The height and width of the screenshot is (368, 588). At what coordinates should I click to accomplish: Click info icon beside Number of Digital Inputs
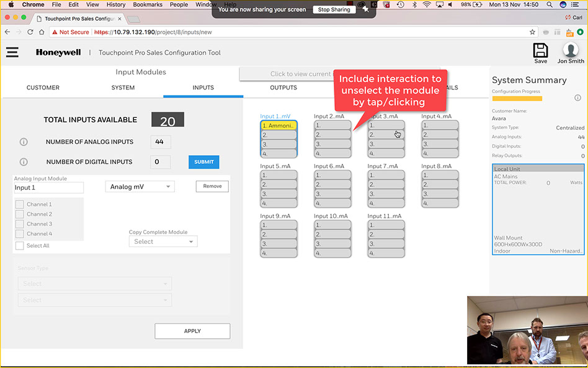(x=24, y=162)
